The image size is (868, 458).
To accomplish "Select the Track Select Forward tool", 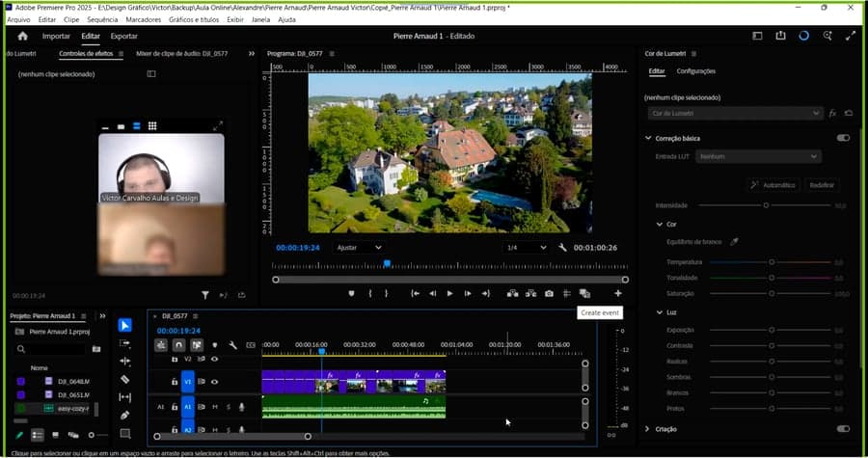I will click(x=125, y=343).
